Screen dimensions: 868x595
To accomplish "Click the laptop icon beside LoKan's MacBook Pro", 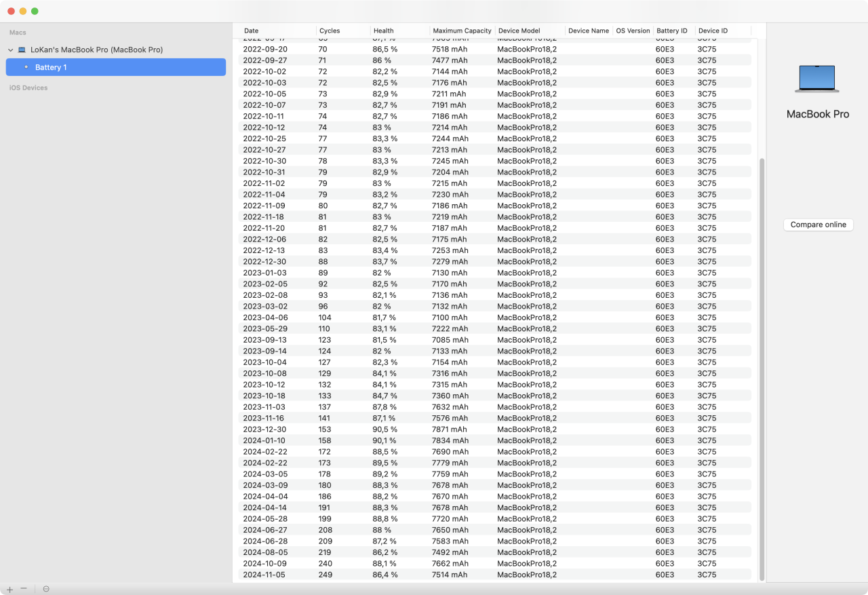I will point(22,50).
